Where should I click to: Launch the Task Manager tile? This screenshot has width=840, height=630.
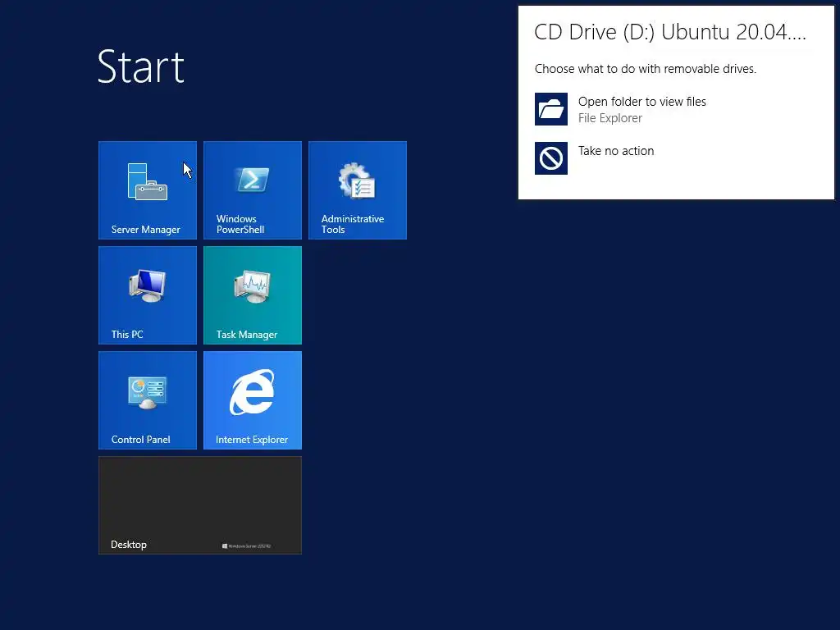pyautogui.click(x=253, y=295)
